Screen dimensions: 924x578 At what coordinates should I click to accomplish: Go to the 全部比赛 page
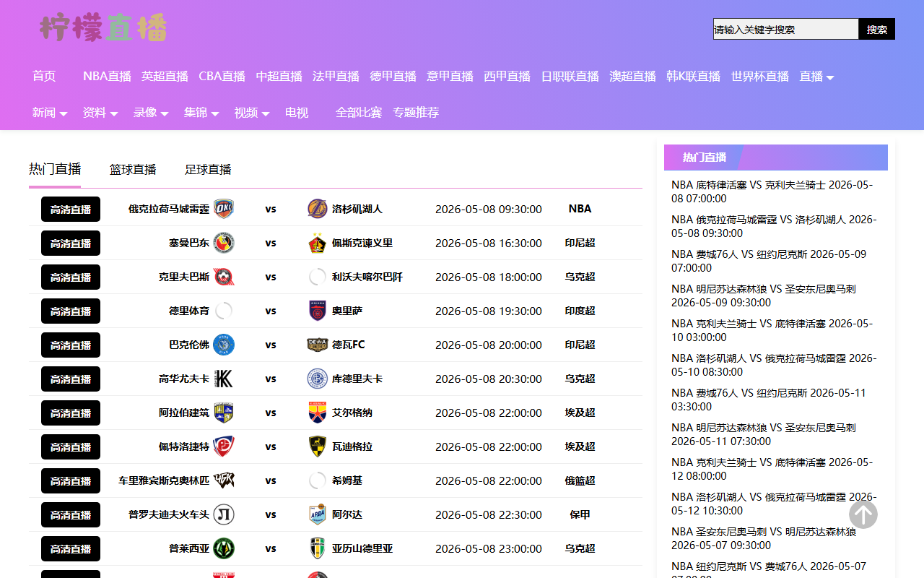(359, 113)
